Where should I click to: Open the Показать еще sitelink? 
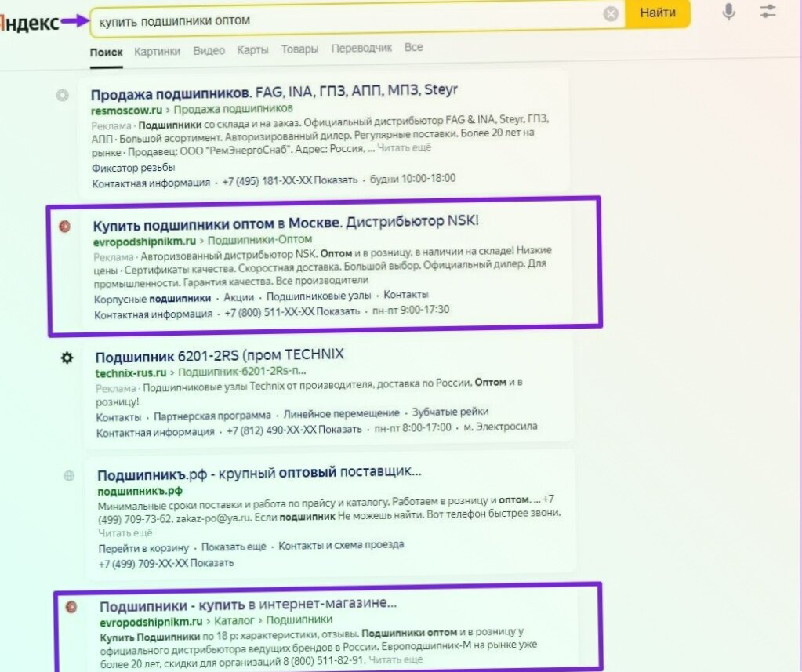pyautogui.click(x=234, y=547)
